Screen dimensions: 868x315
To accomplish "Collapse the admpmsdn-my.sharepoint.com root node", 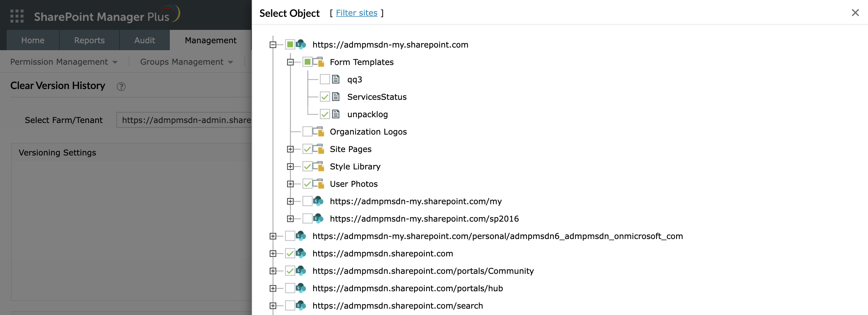I will point(273,44).
